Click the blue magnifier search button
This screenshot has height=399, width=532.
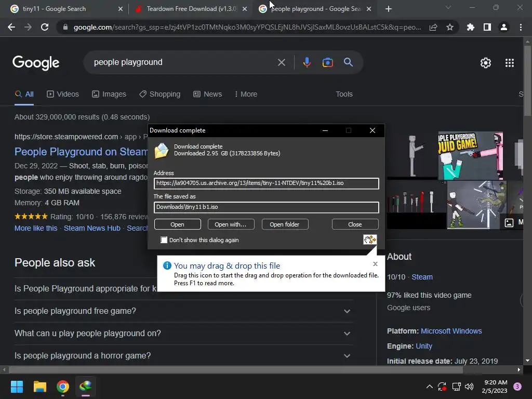[349, 62]
